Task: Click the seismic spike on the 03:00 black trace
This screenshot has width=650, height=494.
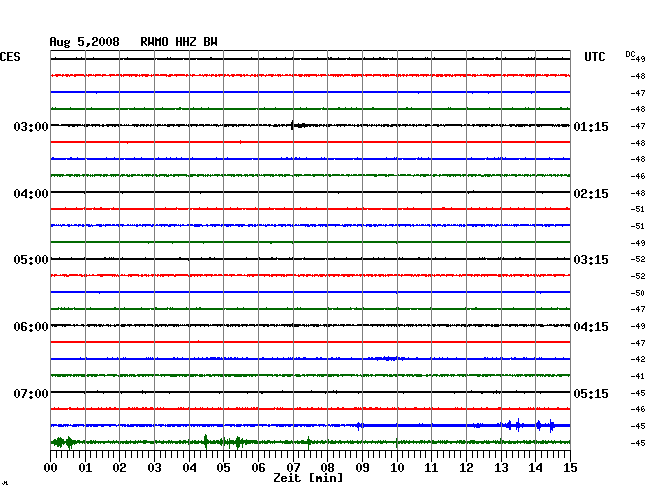Action: 292,125
